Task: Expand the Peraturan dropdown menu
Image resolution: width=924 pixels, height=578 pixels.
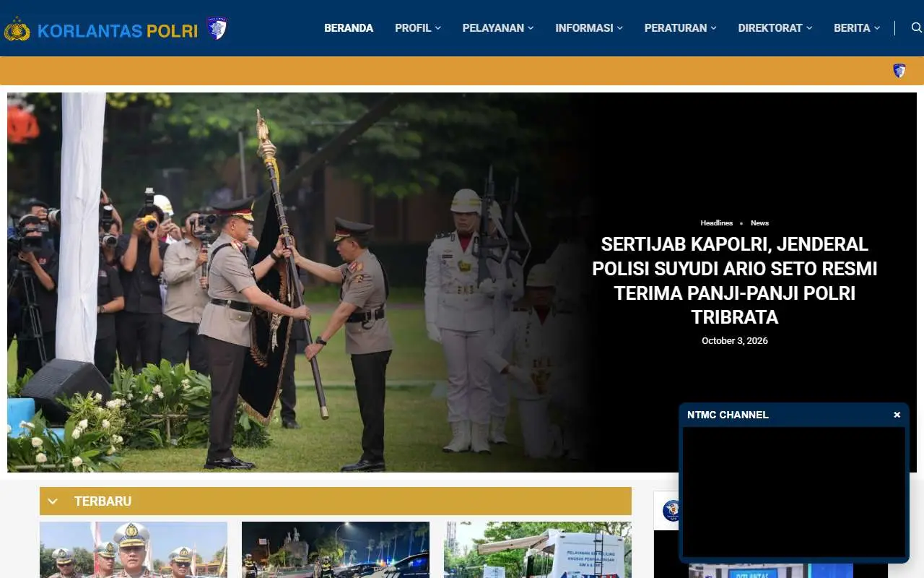Action: click(681, 28)
